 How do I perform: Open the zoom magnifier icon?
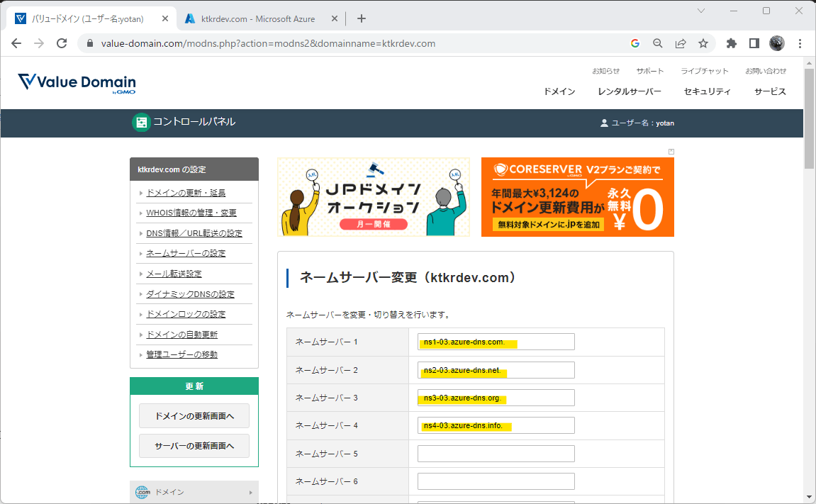pyautogui.click(x=658, y=43)
